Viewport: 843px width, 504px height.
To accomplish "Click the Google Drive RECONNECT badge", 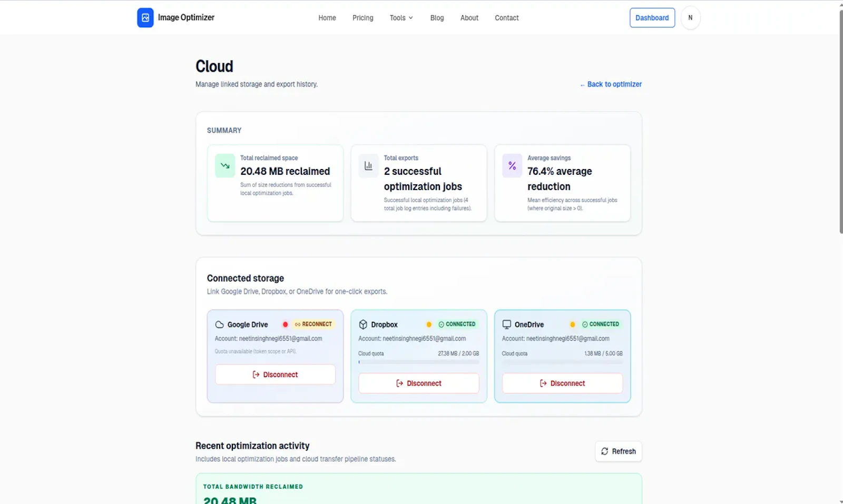I will 313,324.
